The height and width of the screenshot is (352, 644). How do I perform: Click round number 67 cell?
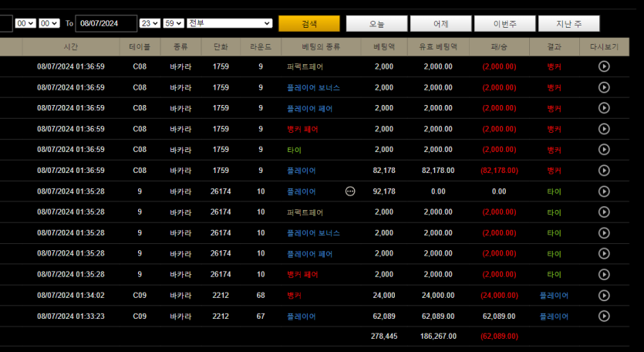tap(261, 316)
